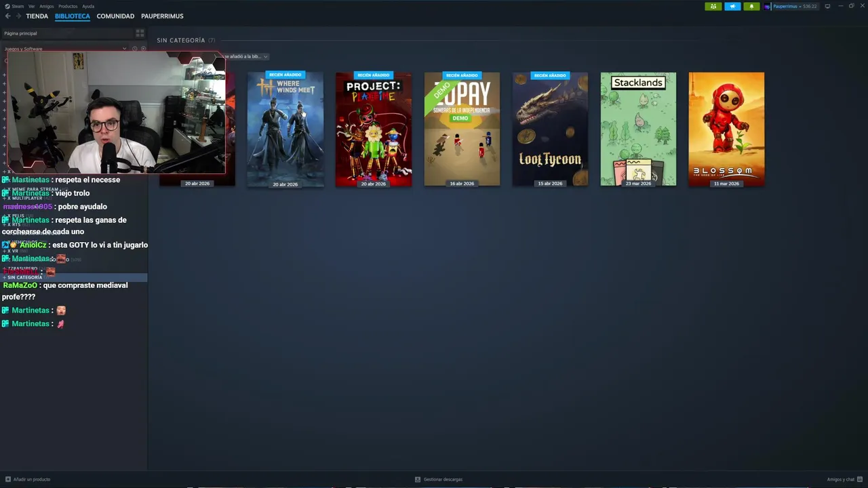The width and height of the screenshot is (868, 488).
Task: Switch to Big Picture mode via the monitor icon
Action: 827,6
